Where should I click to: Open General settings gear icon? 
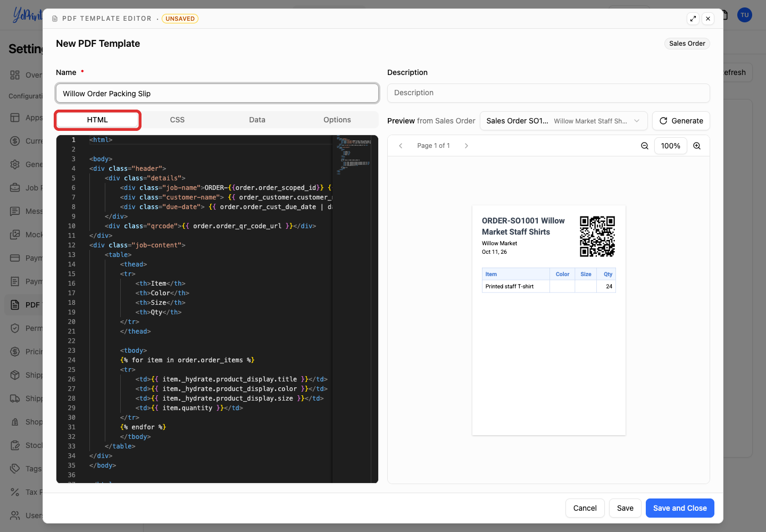(15, 164)
